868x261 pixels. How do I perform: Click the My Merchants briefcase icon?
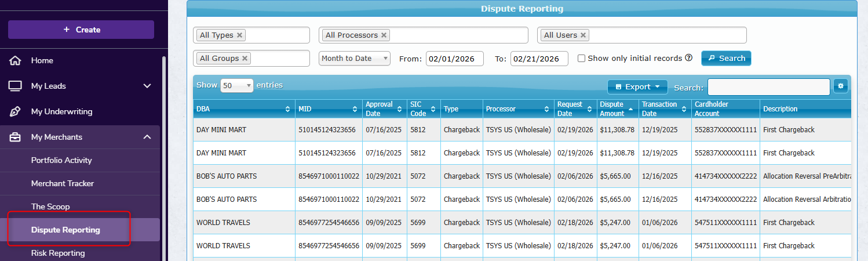tap(16, 137)
